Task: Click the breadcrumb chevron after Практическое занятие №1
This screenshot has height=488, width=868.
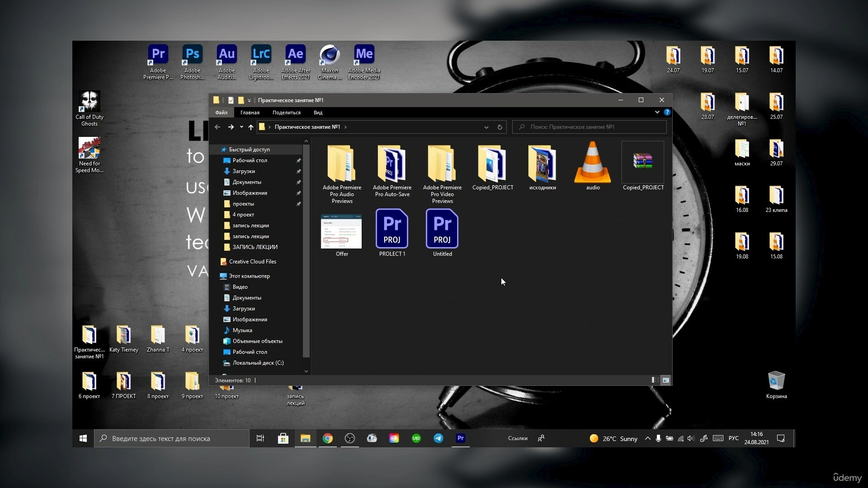Action: click(x=345, y=127)
